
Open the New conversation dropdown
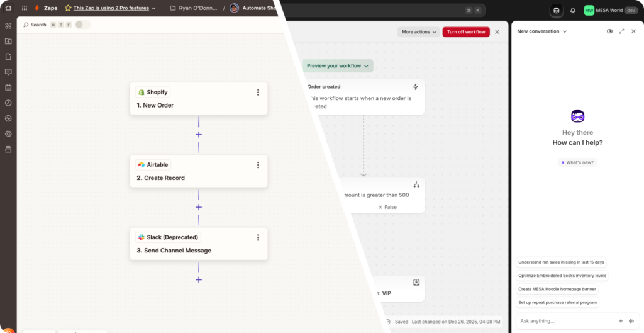(541, 31)
